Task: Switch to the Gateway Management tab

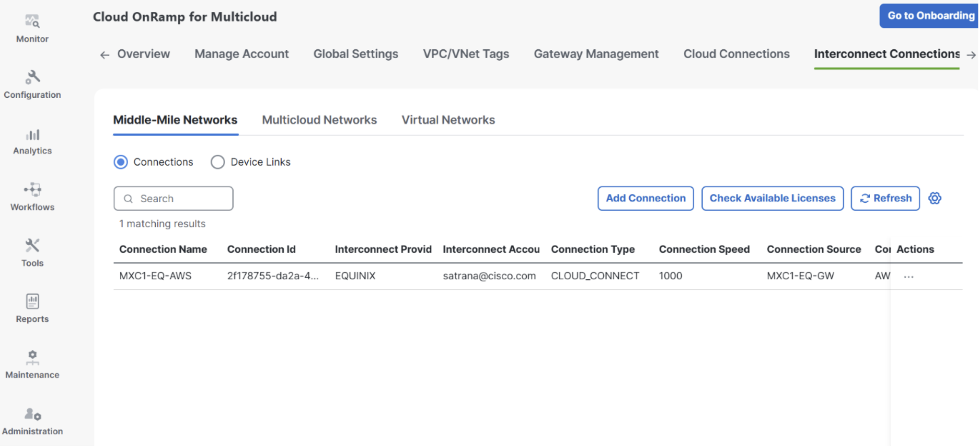Action: click(x=597, y=54)
